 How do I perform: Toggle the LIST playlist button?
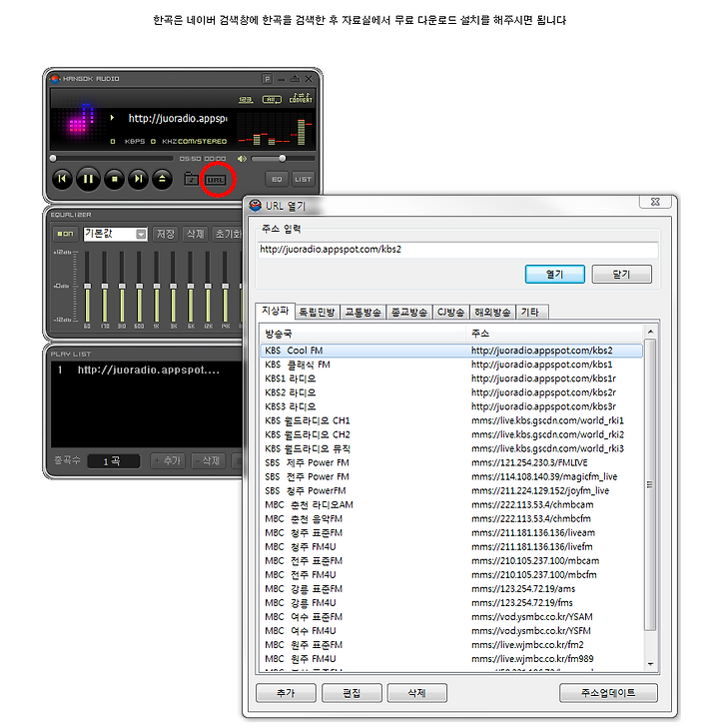tap(303, 179)
